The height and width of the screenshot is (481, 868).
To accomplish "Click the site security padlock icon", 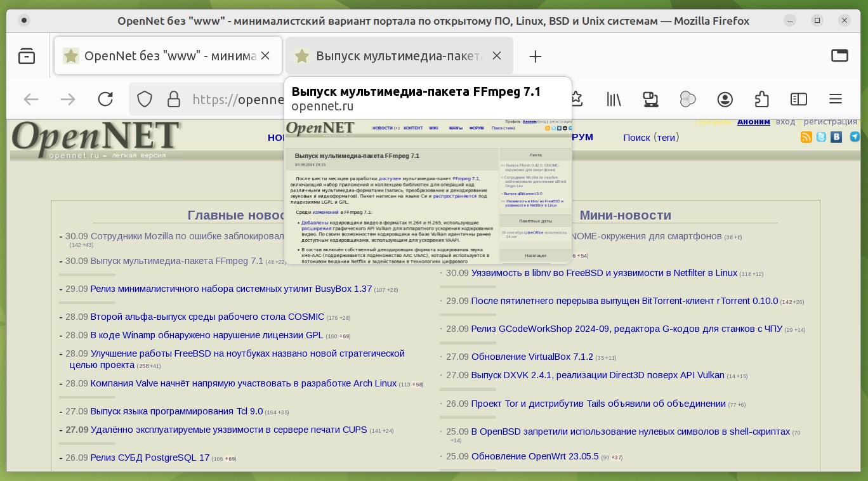I will coord(173,99).
